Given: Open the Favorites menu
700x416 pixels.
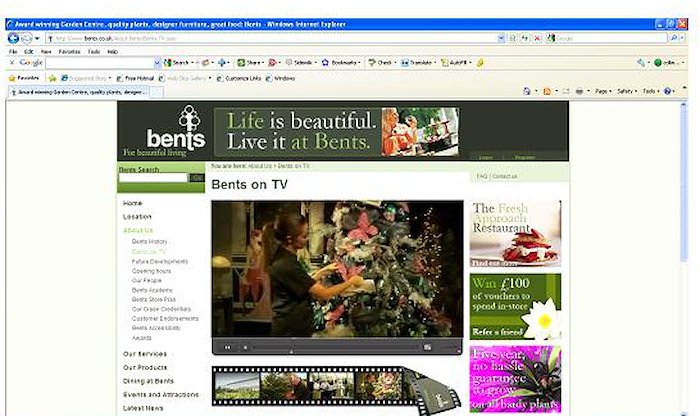Looking at the screenshot, I should click(x=69, y=52).
